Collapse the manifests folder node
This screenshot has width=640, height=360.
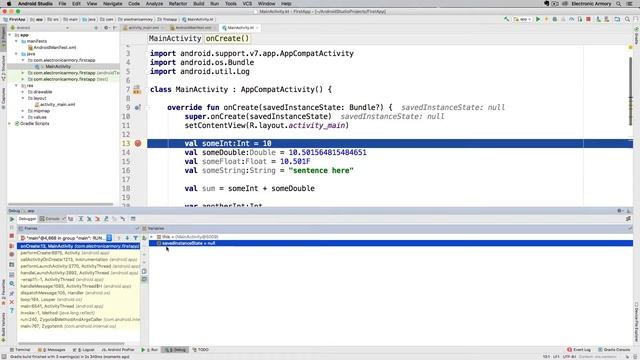point(16,41)
